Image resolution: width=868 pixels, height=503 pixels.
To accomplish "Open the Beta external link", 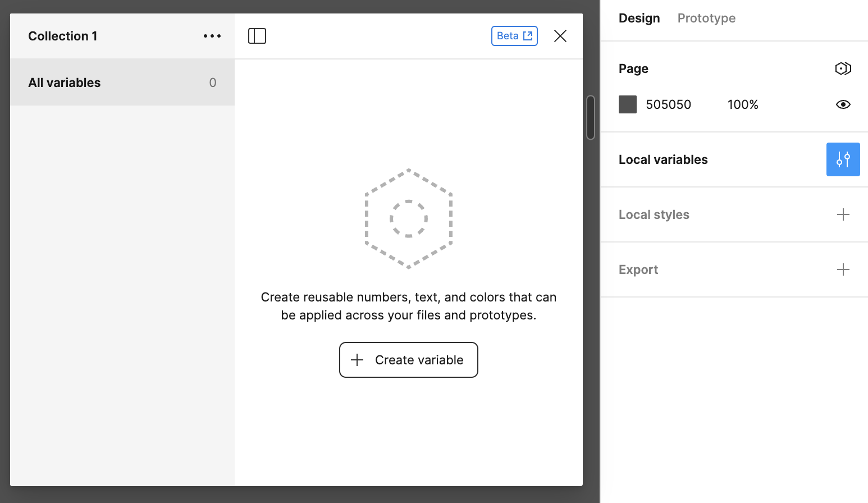I will 514,36.
